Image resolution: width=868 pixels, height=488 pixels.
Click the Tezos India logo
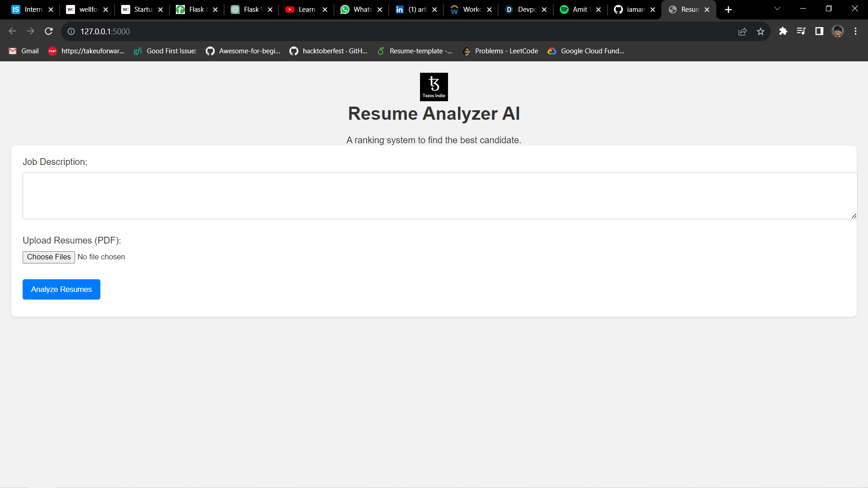434,87
